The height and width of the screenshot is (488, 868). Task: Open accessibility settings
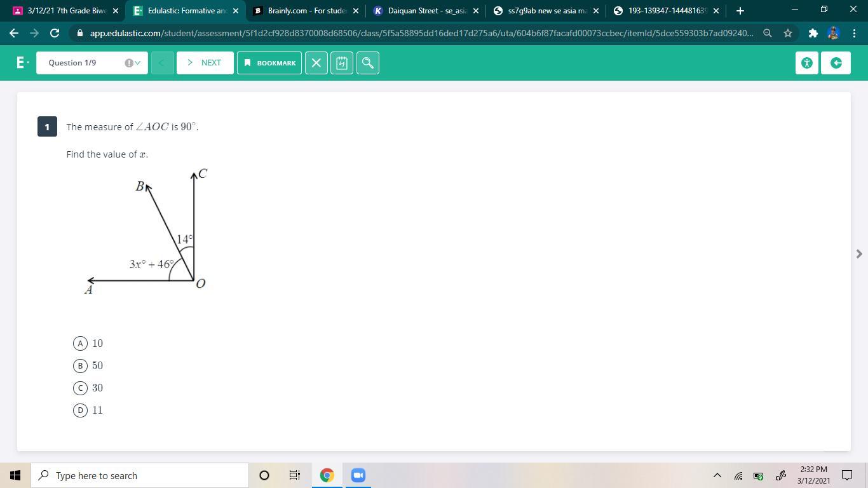click(807, 63)
